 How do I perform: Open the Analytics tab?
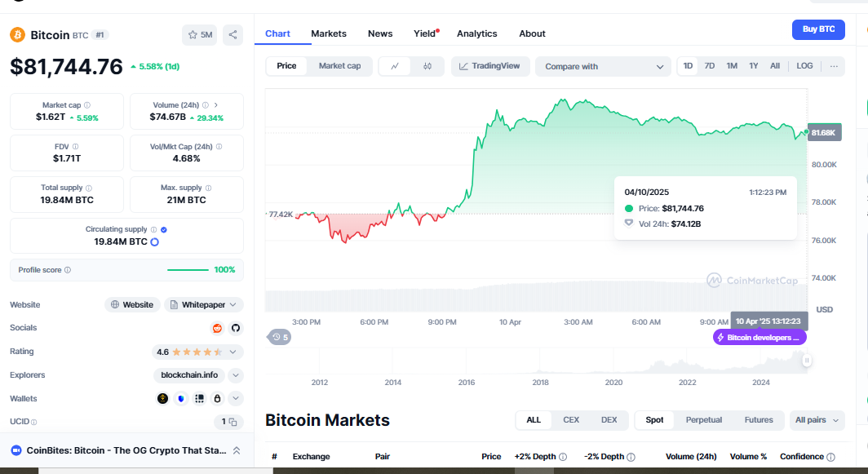click(476, 33)
